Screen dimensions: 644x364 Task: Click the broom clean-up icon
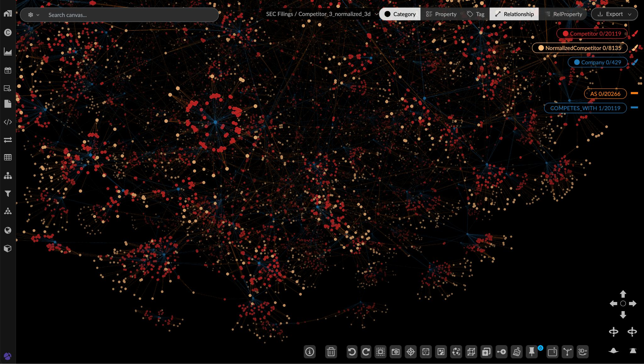(x=516, y=352)
